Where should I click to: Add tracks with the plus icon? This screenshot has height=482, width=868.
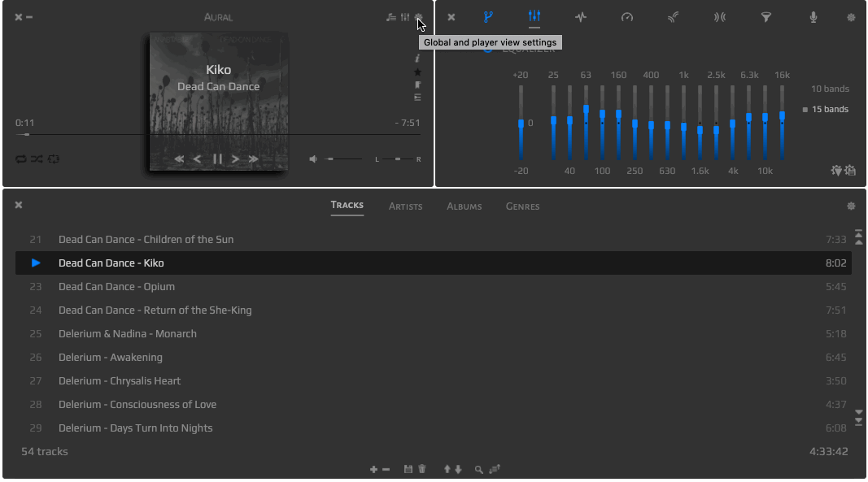point(373,469)
